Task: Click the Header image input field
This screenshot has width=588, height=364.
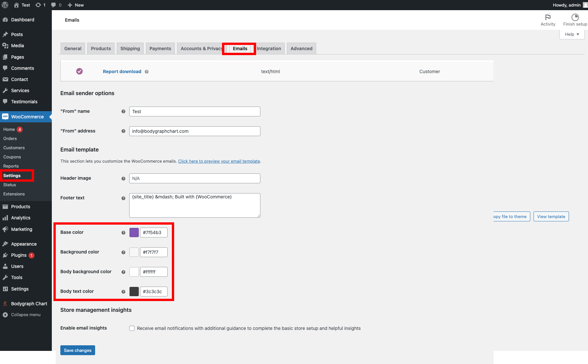Action: coord(195,178)
